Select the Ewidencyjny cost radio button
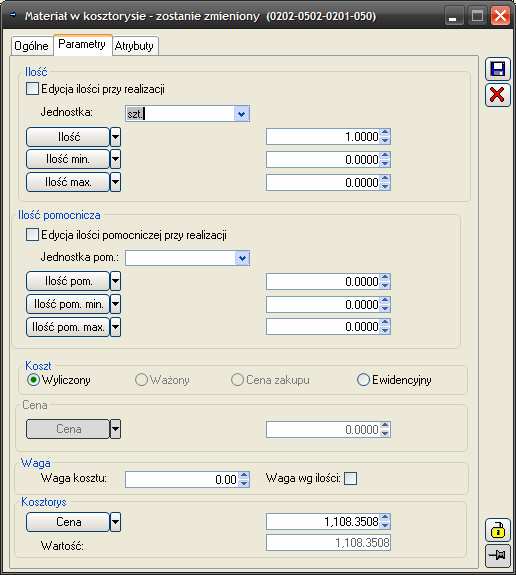 click(363, 380)
